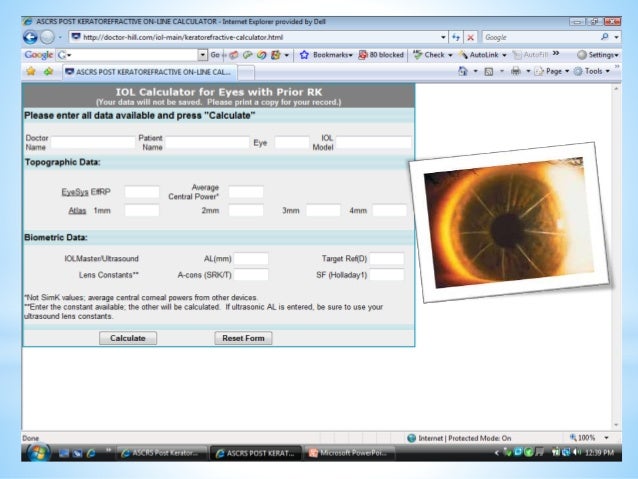Open the address bar history dropdown
The image size is (638, 479).
point(443,37)
